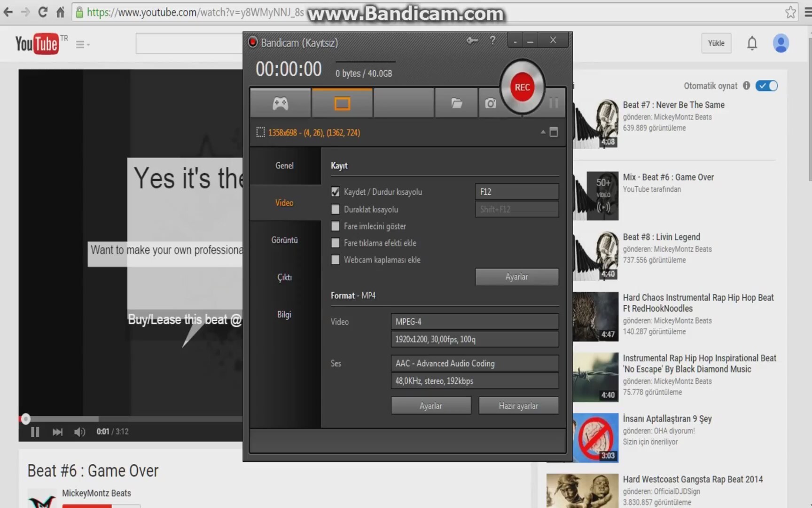Click the F12 record hotkey field
Screen dimensions: 812x508
point(517,192)
